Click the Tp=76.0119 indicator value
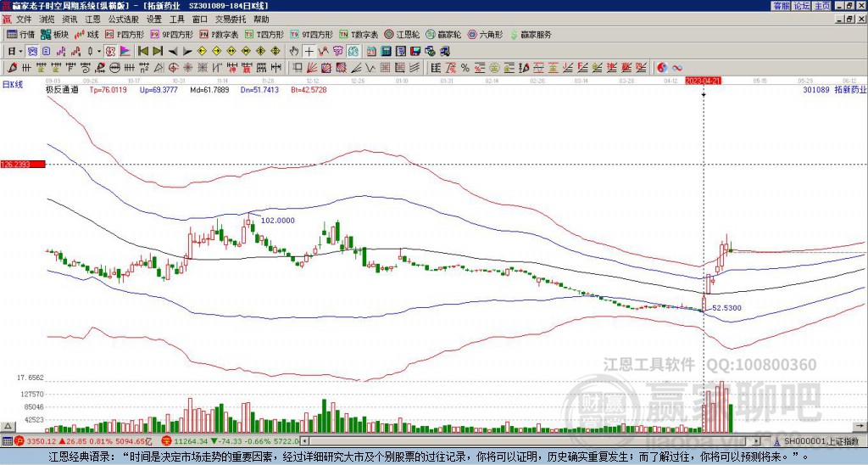The height and width of the screenshot is (465, 868). point(108,89)
